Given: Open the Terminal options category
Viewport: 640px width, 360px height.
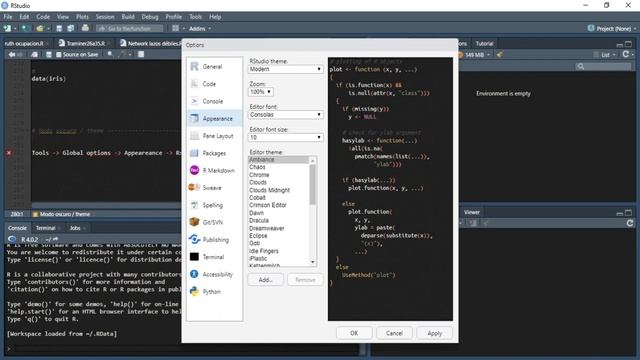Looking at the screenshot, I should [214, 257].
